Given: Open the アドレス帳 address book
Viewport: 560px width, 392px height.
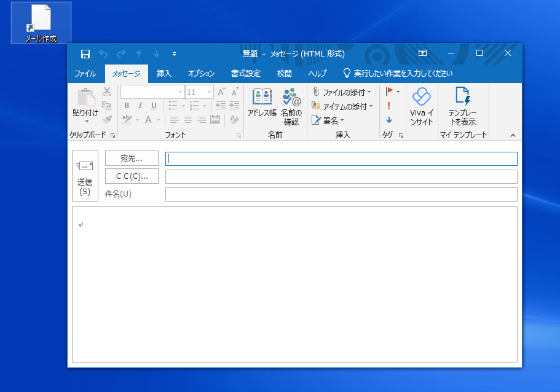Looking at the screenshot, I should pyautogui.click(x=262, y=103).
